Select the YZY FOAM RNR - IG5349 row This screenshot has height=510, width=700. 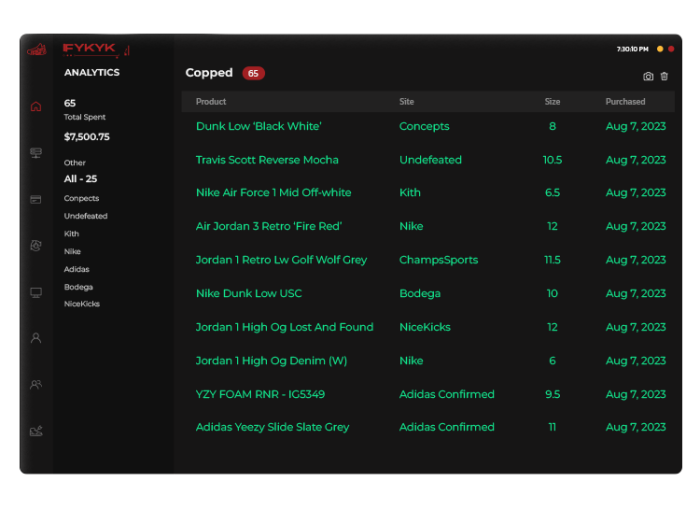(x=260, y=394)
